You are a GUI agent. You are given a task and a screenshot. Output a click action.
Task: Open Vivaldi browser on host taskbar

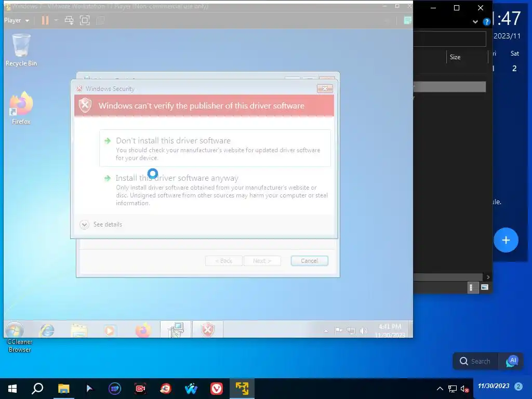217,389
